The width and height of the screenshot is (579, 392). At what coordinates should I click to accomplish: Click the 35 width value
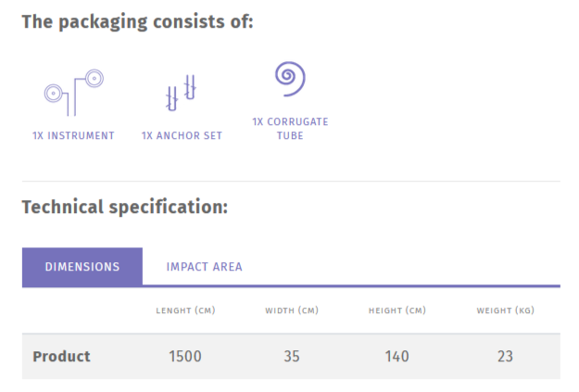[292, 357]
